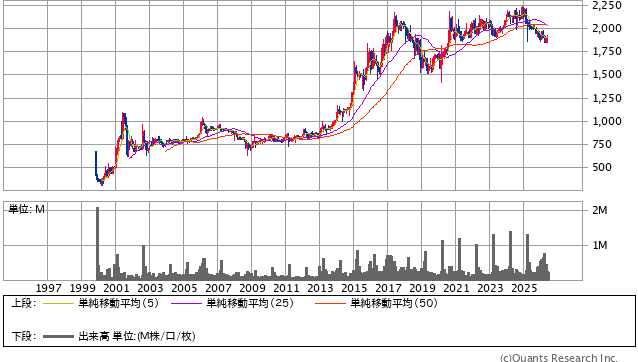Click the 2001 year axis label
The width and height of the screenshot is (638, 362).
coord(116,288)
